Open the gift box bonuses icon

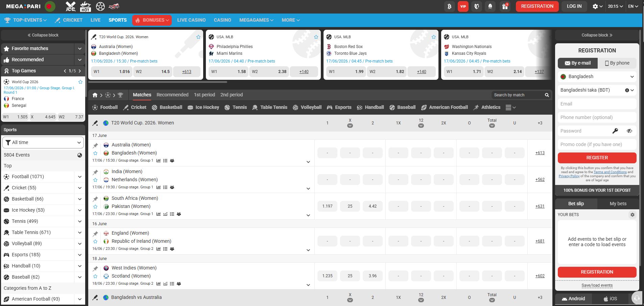click(505, 6)
